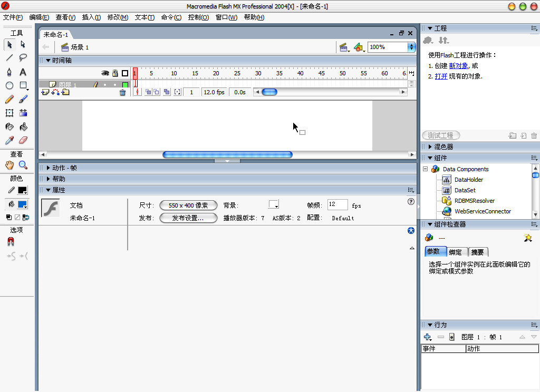The height and width of the screenshot is (392, 540).
Task: Select the Lasso tool
Action: [23, 57]
